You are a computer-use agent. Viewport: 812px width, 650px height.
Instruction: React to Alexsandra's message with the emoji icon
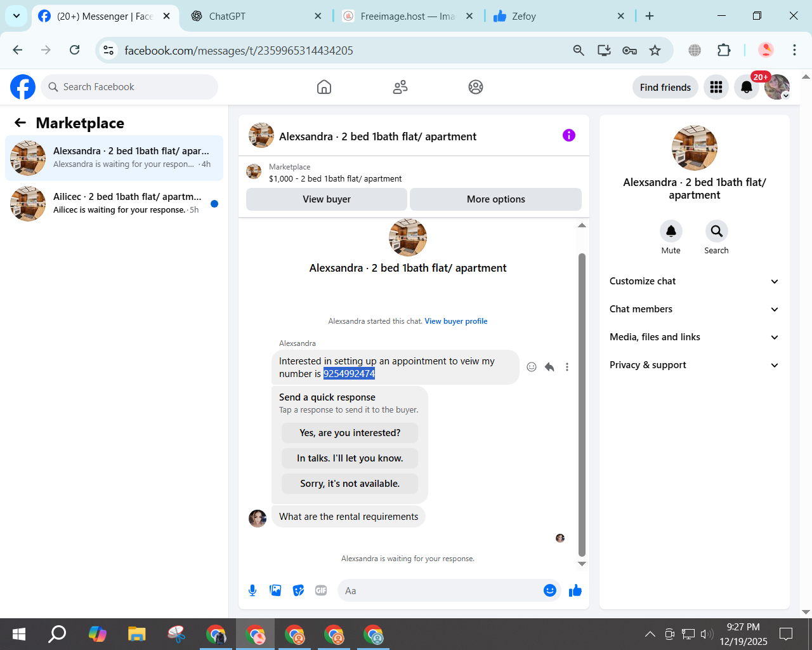[532, 367]
